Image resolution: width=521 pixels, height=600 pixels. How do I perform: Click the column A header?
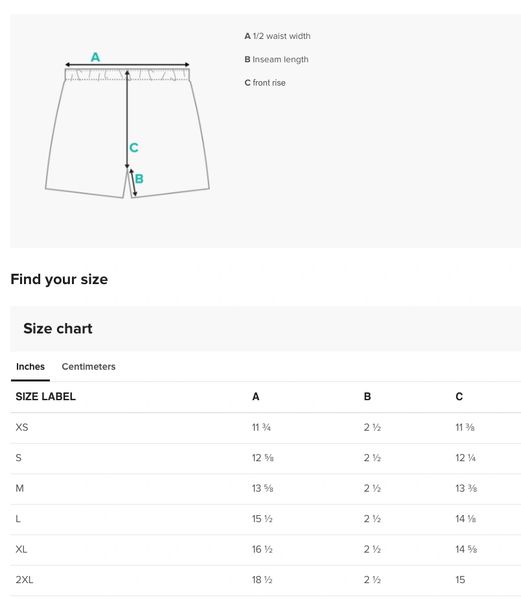[256, 396]
